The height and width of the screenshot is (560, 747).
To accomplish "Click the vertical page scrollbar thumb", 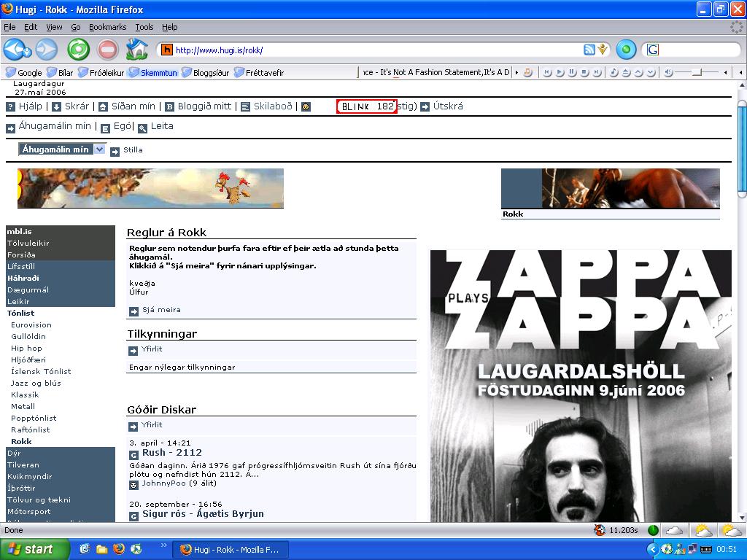I will coord(742,147).
